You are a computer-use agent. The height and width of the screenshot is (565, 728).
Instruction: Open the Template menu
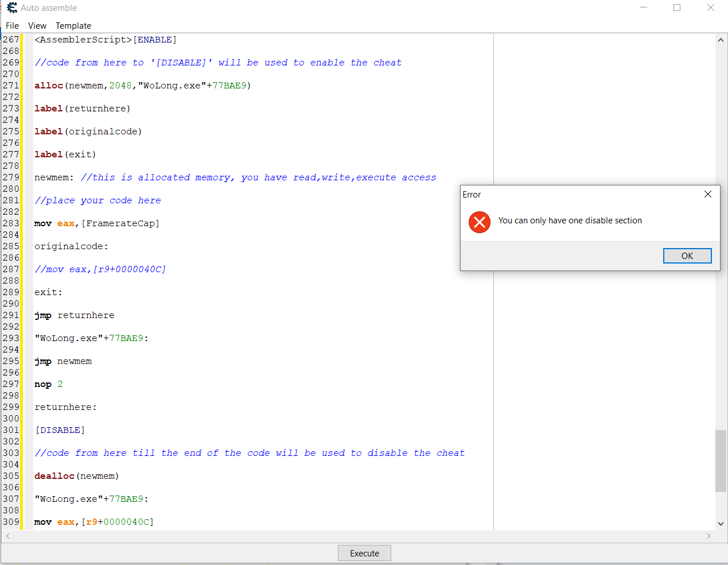click(73, 26)
